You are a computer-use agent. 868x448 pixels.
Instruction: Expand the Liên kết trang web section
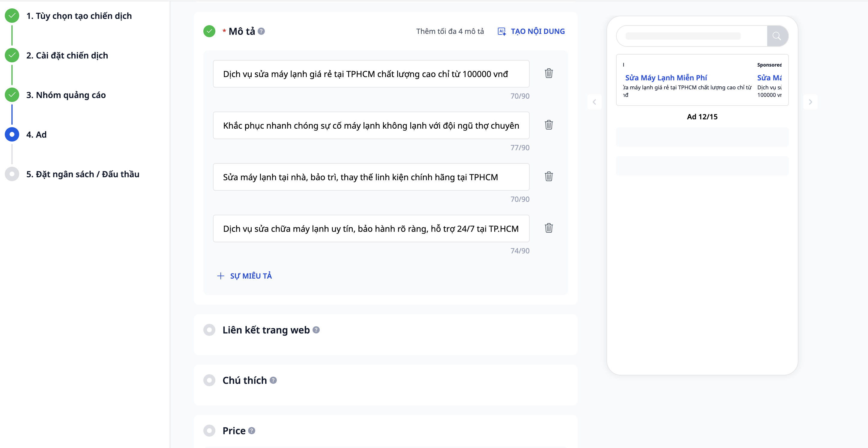[x=266, y=330]
